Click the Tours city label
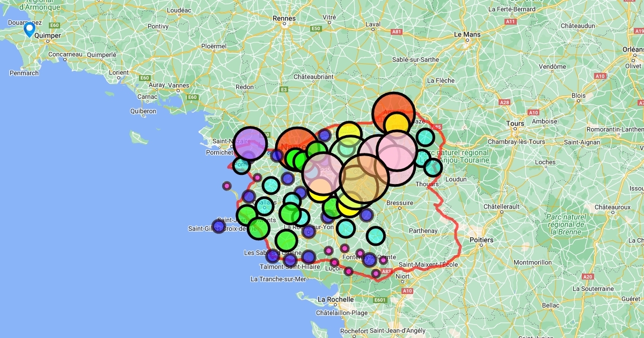The height and width of the screenshot is (338, 644). point(515,123)
